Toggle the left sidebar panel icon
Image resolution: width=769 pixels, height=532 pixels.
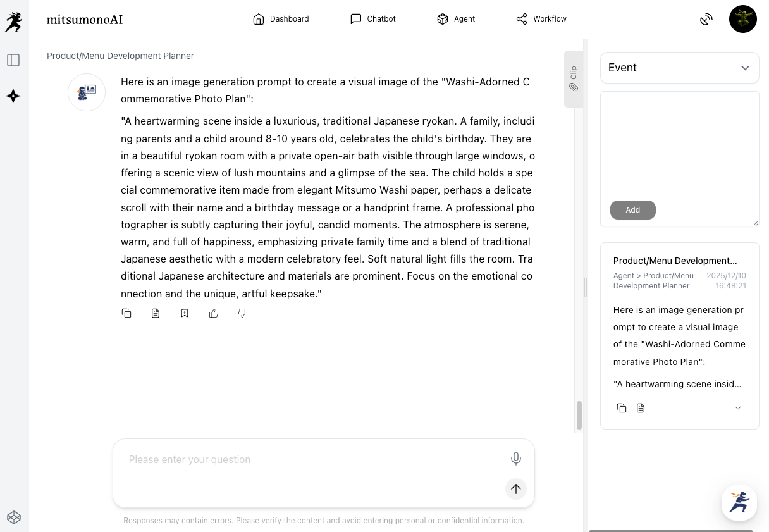[13, 60]
